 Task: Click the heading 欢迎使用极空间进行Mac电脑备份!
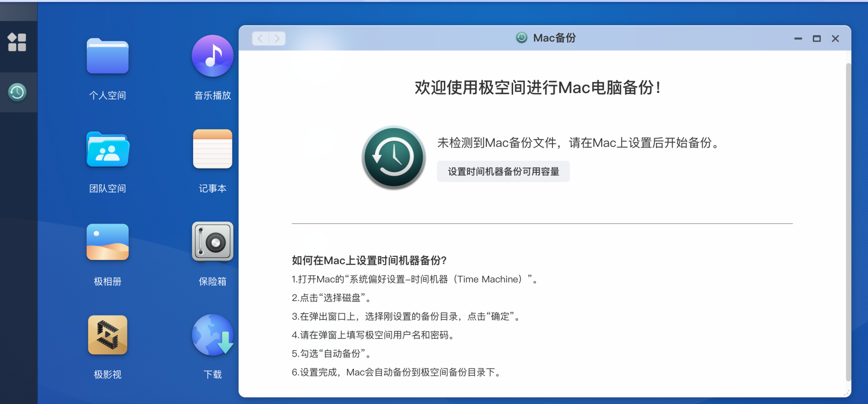[x=538, y=88]
